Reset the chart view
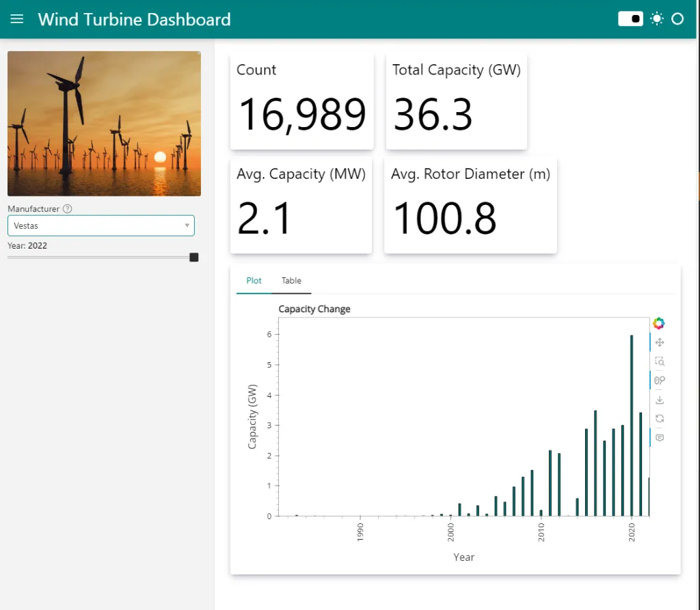The image size is (700, 610). 659,418
